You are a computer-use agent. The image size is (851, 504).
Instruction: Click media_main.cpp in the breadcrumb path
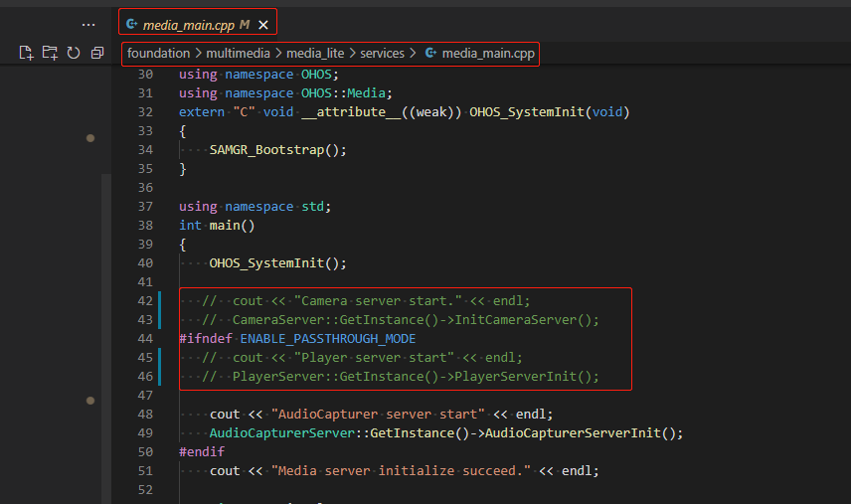pyautogui.click(x=488, y=53)
